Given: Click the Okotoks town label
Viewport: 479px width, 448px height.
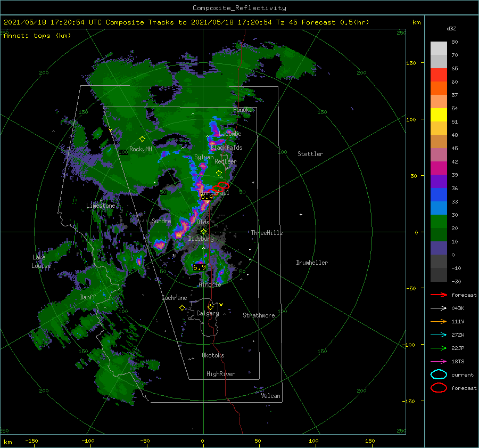Looking at the screenshot, I should [213, 355].
